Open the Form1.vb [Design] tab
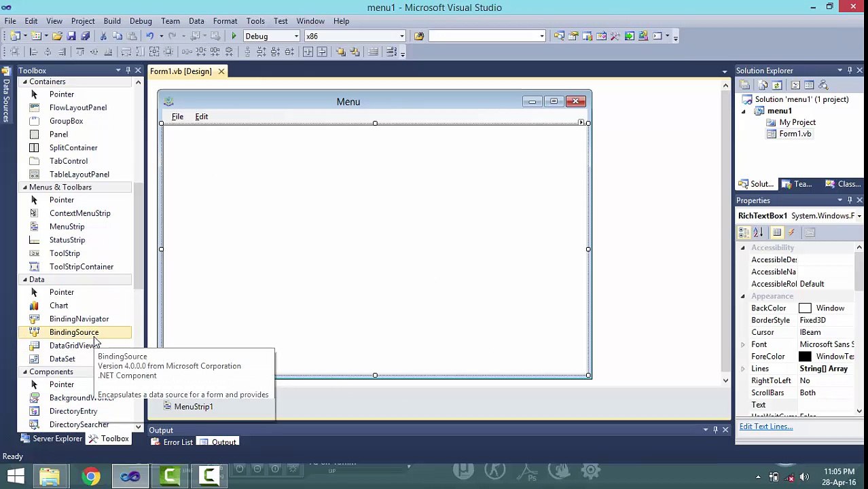This screenshot has height=489, width=868. tap(181, 71)
